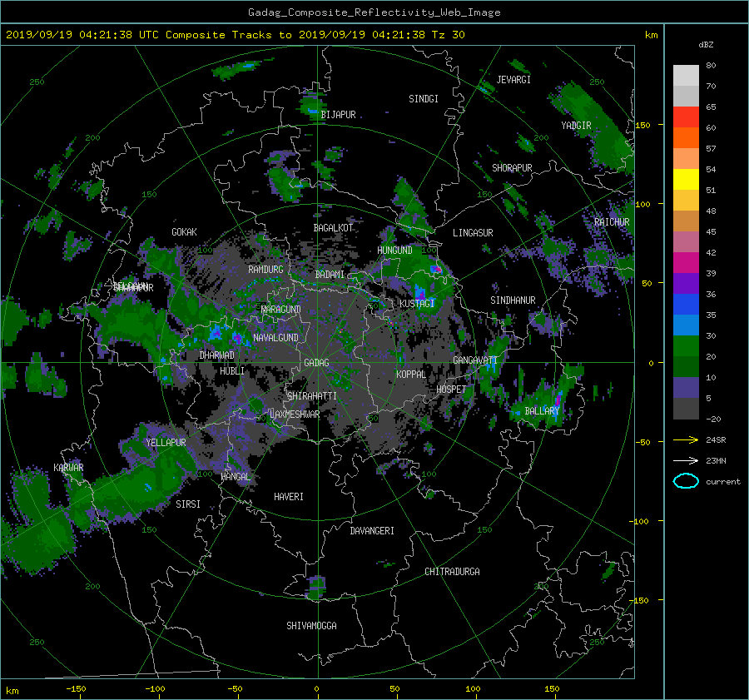749x700 pixels.
Task: Click the BAGALKOT city label
Action: click(x=333, y=228)
